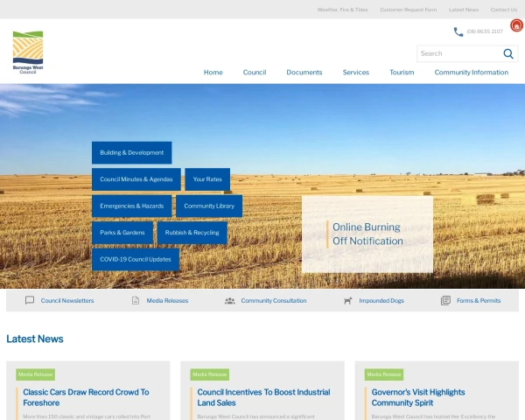Open the Impounded Dogs link

pos(381,301)
